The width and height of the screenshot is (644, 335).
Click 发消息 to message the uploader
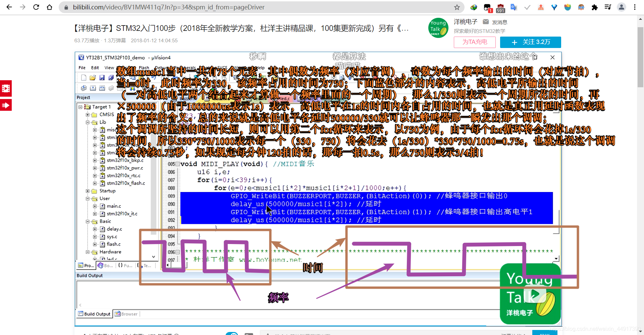click(499, 22)
